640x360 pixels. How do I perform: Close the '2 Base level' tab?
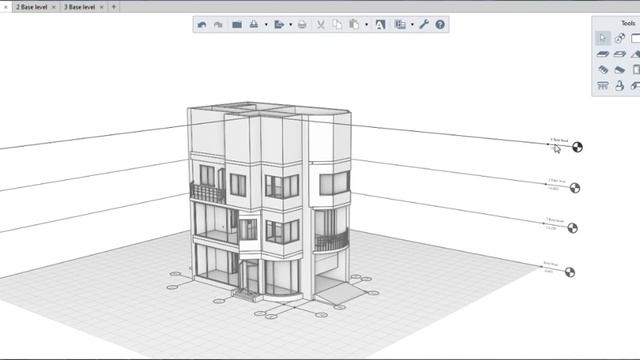pyautogui.click(x=53, y=7)
